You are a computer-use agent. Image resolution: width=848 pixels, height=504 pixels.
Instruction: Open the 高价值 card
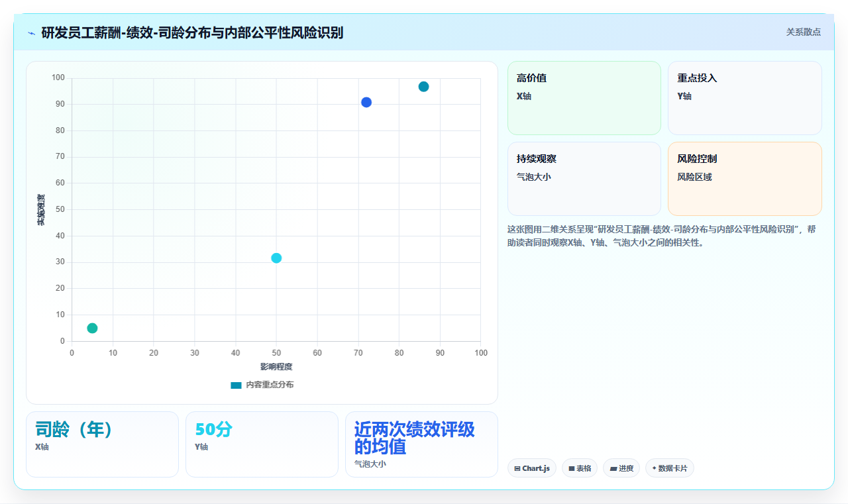pyautogui.click(x=584, y=98)
